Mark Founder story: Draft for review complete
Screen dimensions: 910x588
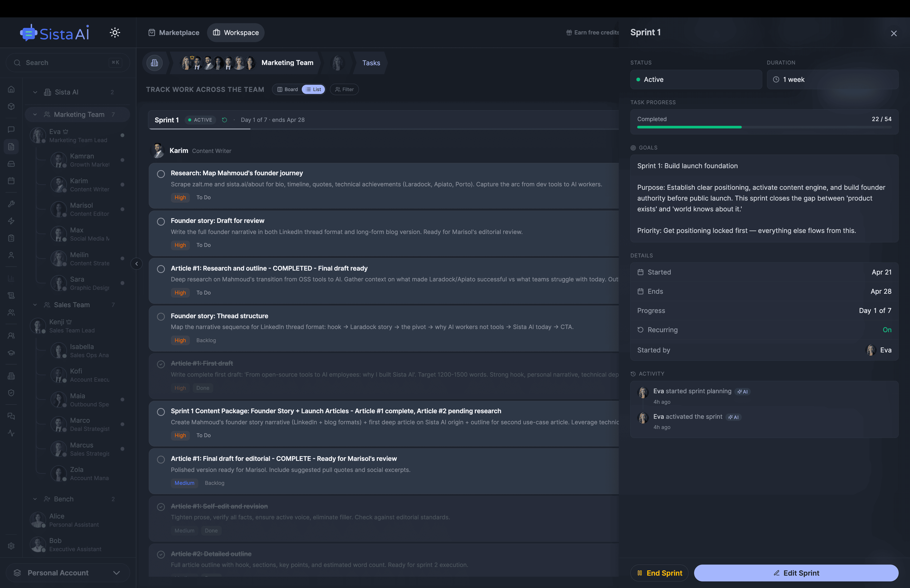pos(161,221)
